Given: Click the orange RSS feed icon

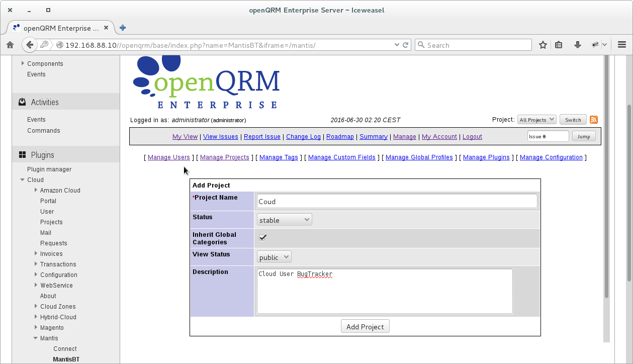Looking at the screenshot, I should [594, 120].
